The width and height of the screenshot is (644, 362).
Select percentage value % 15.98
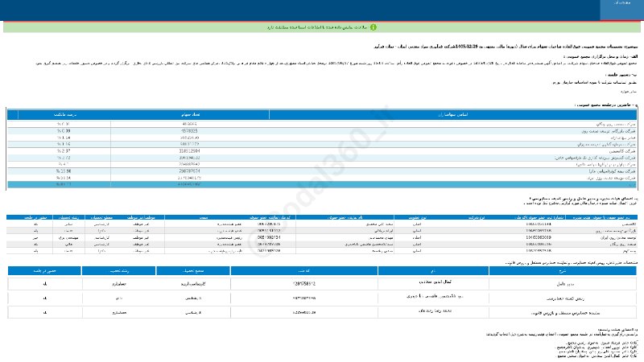coord(64,171)
